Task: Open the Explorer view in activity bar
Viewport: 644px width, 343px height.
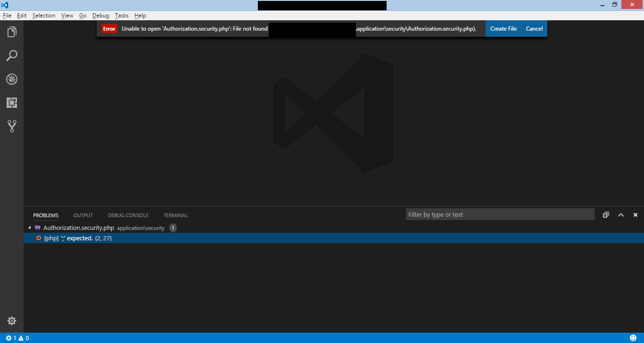Action: tap(12, 32)
